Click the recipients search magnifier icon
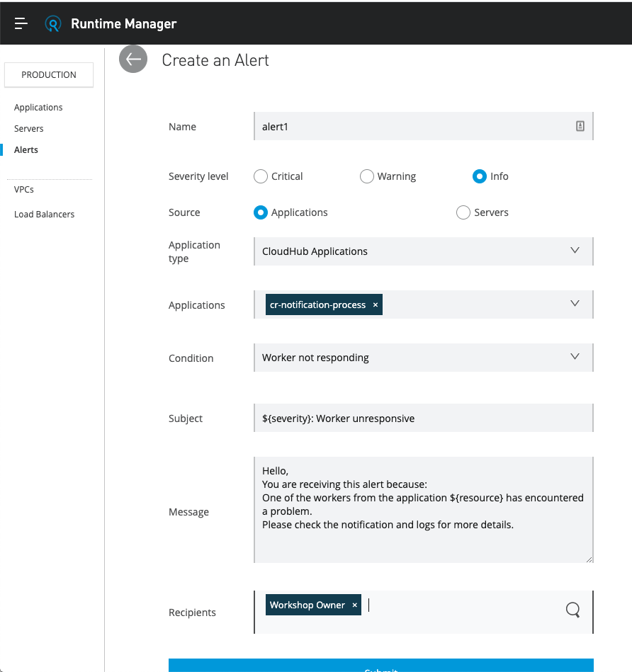Image resolution: width=632 pixels, height=672 pixels. click(x=572, y=610)
